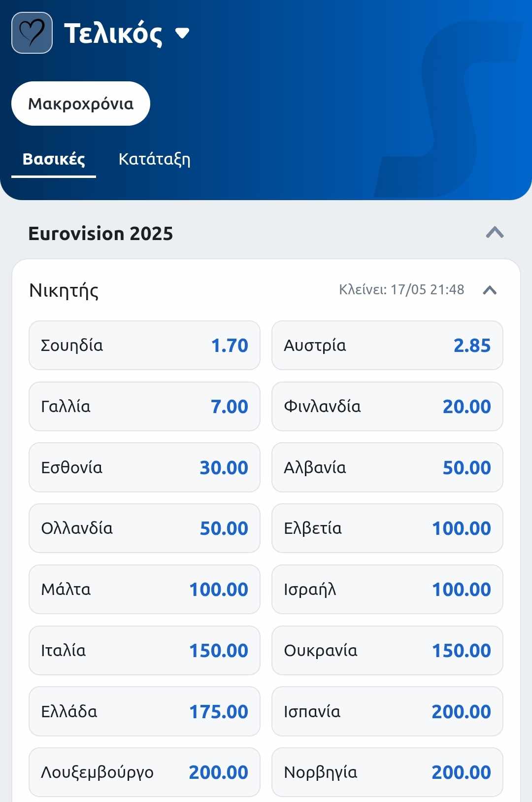
Task: Pick Σουηδία at odds 1.70
Action: [x=144, y=345]
